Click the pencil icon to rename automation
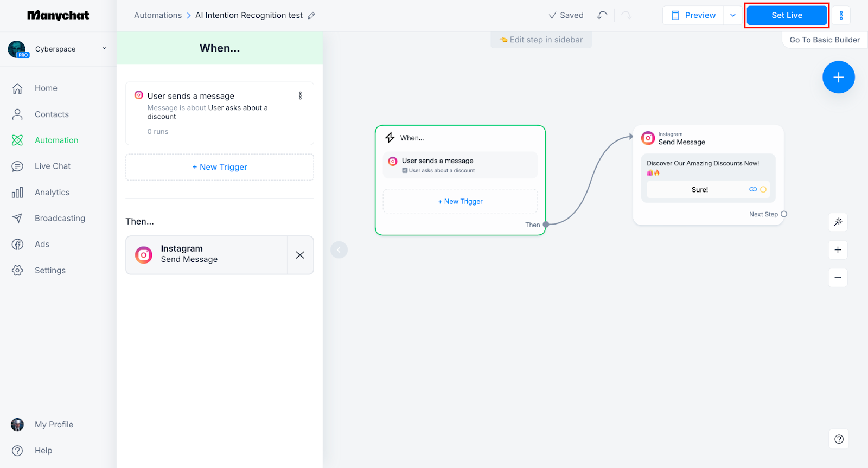Screen dimensions: 868x468 (x=311, y=16)
